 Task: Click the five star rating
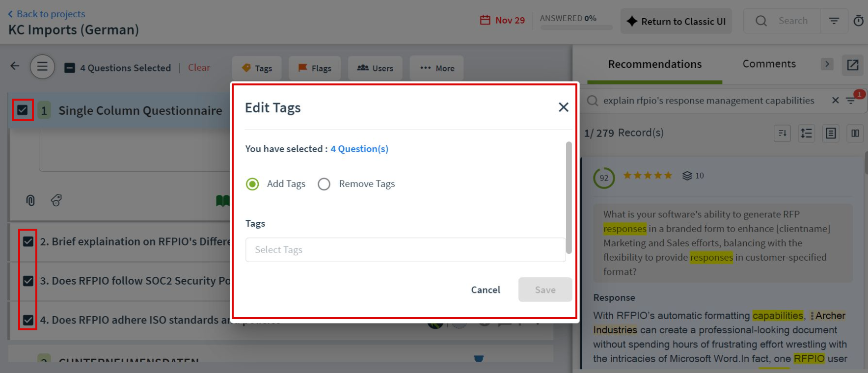pos(648,175)
